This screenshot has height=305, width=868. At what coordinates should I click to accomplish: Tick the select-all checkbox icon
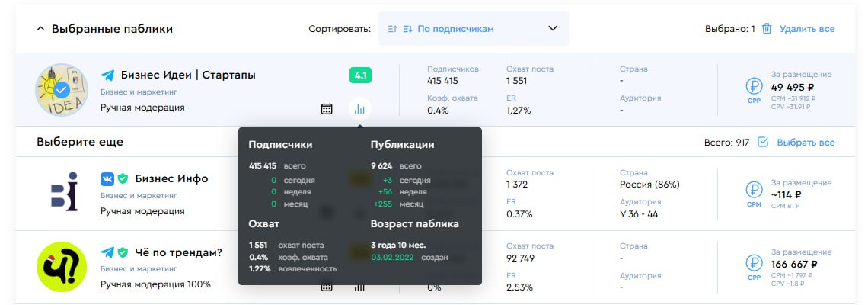click(x=763, y=143)
